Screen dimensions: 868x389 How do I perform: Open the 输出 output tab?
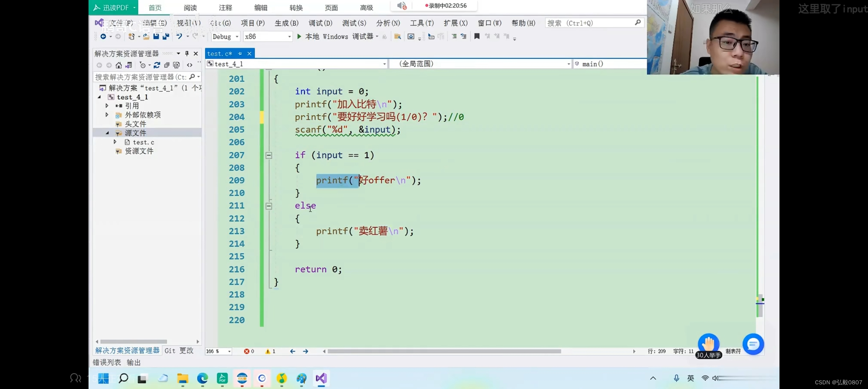[x=134, y=362]
